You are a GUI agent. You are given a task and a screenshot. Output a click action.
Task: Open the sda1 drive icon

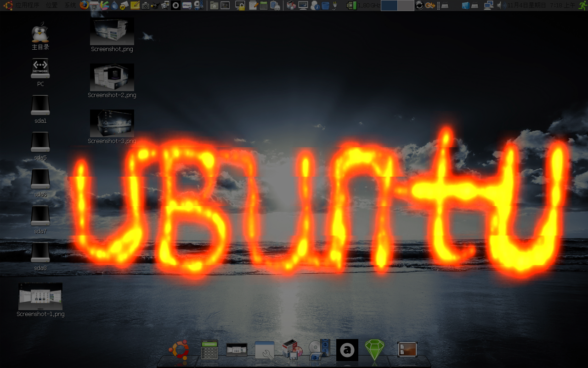(x=40, y=109)
